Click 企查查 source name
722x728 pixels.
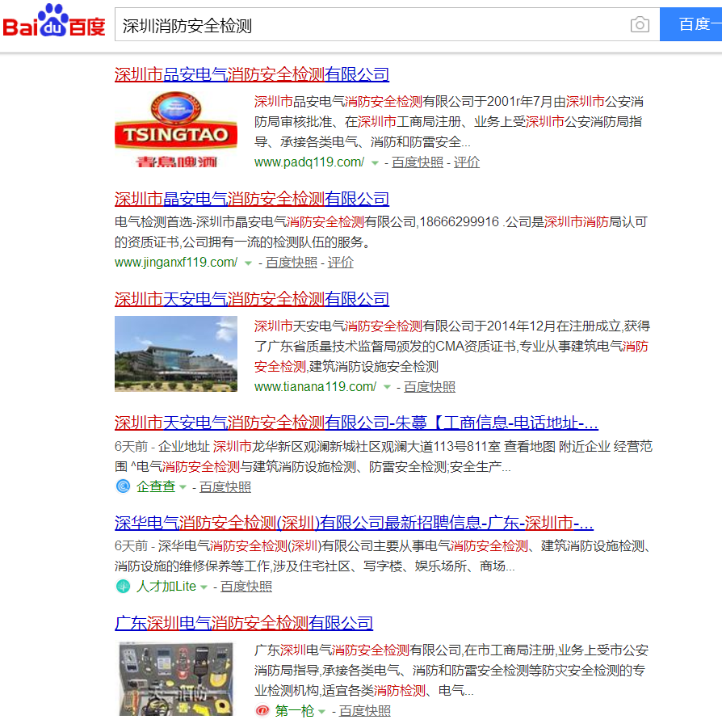pyautogui.click(x=155, y=486)
